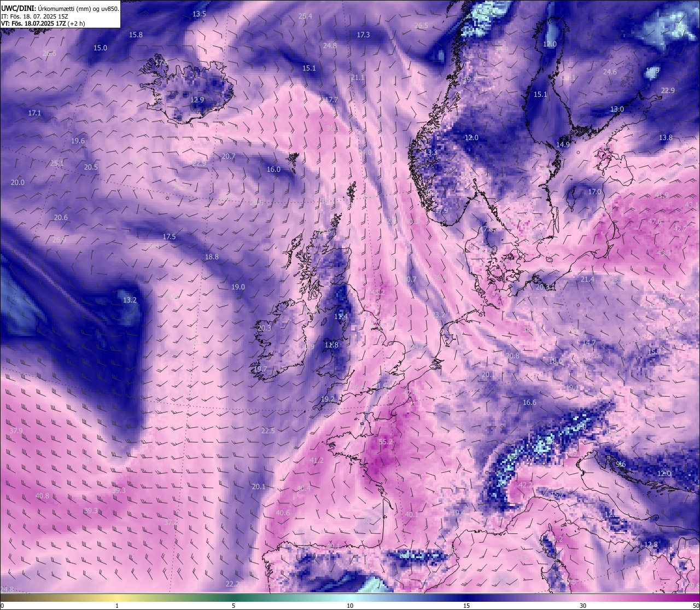Click the 13.5 value at the top edge
This screenshot has width=700, height=610.
coord(200,14)
